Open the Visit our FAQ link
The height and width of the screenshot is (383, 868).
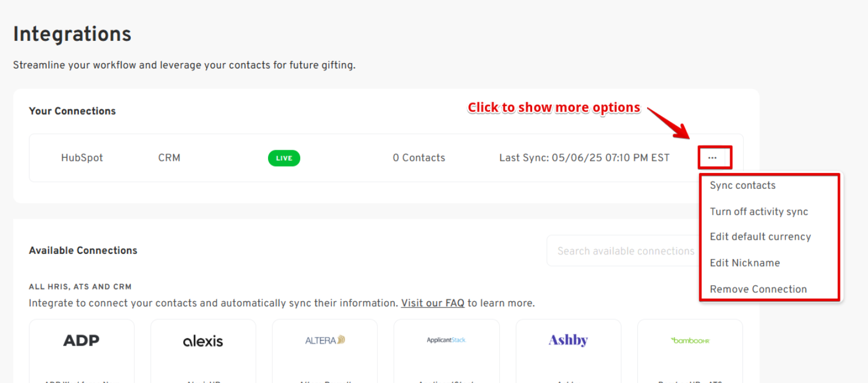(x=432, y=303)
